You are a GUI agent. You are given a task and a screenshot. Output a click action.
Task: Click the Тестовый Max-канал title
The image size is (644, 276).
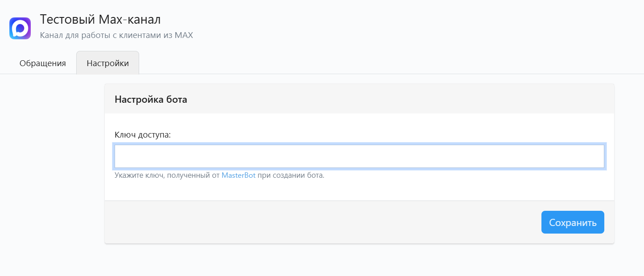click(x=100, y=19)
